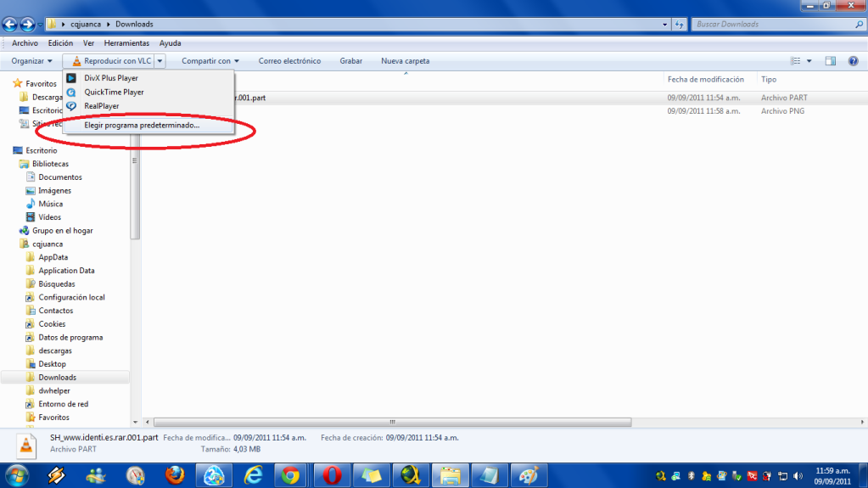Select Grupo en el hogar

[56, 231]
